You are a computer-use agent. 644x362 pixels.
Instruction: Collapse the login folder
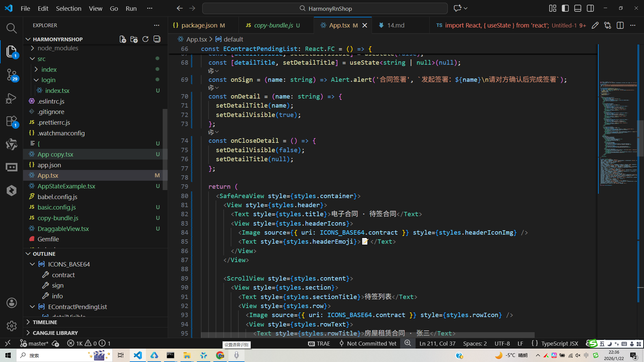pos(36,80)
